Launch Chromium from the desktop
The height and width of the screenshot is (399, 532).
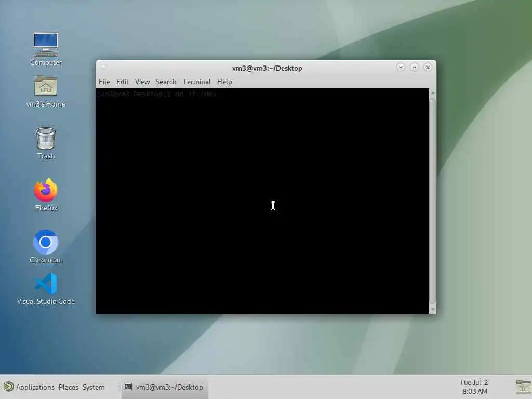46,247
